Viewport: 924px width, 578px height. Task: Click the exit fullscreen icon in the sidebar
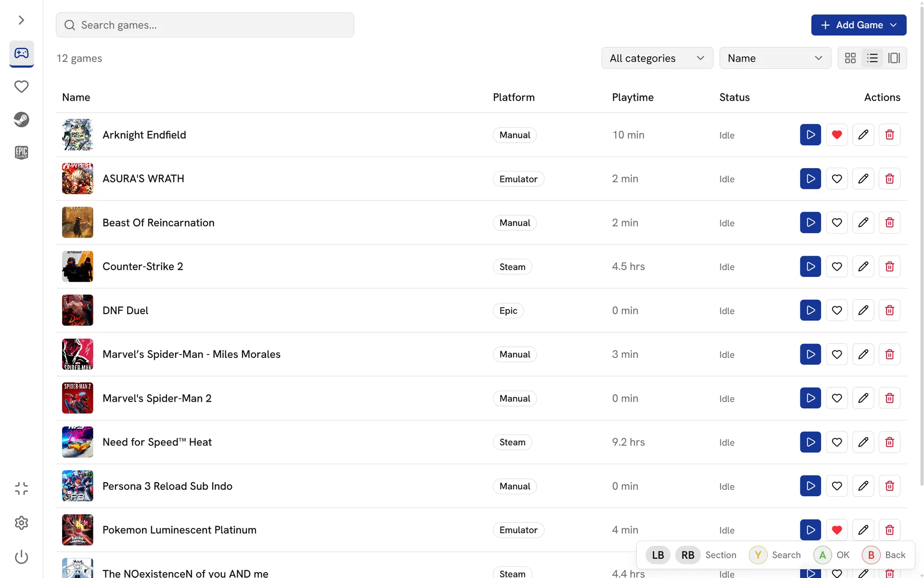click(21, 488)
